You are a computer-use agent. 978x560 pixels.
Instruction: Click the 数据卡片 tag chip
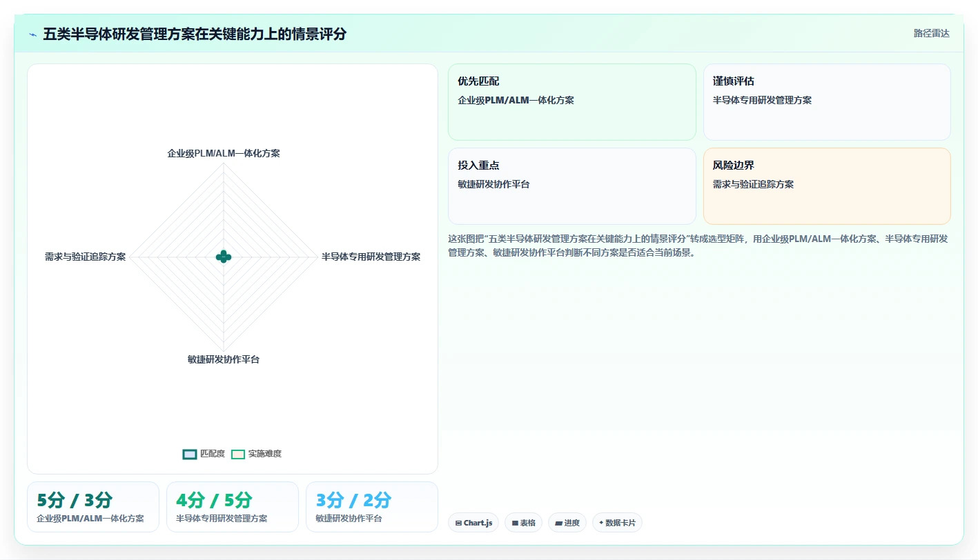(x=617, y=523)
